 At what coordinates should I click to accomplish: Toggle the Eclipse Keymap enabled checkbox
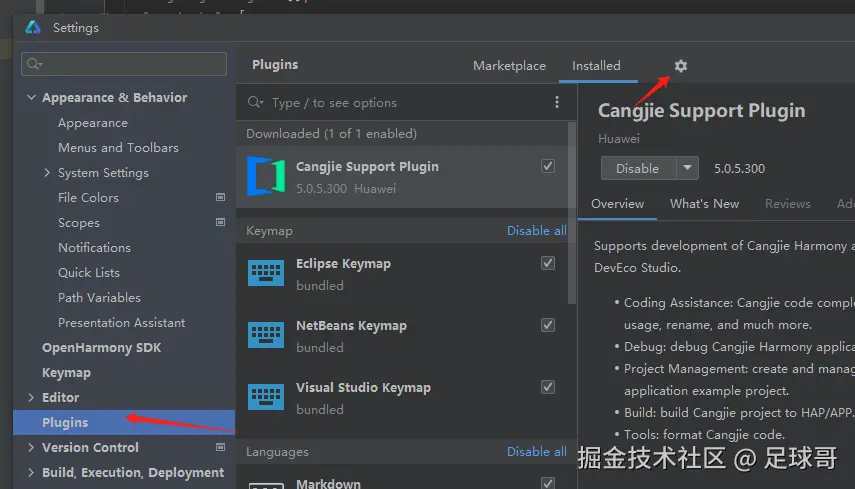(x=548, y=263)
